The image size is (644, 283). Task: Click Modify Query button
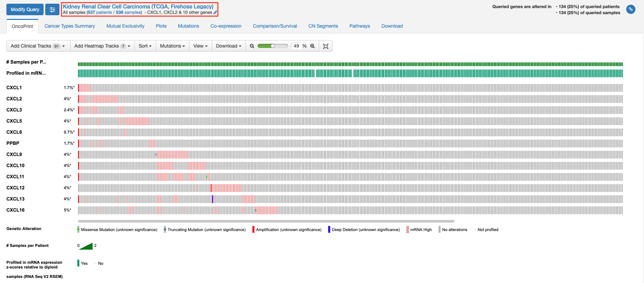[x=25, y=9]
